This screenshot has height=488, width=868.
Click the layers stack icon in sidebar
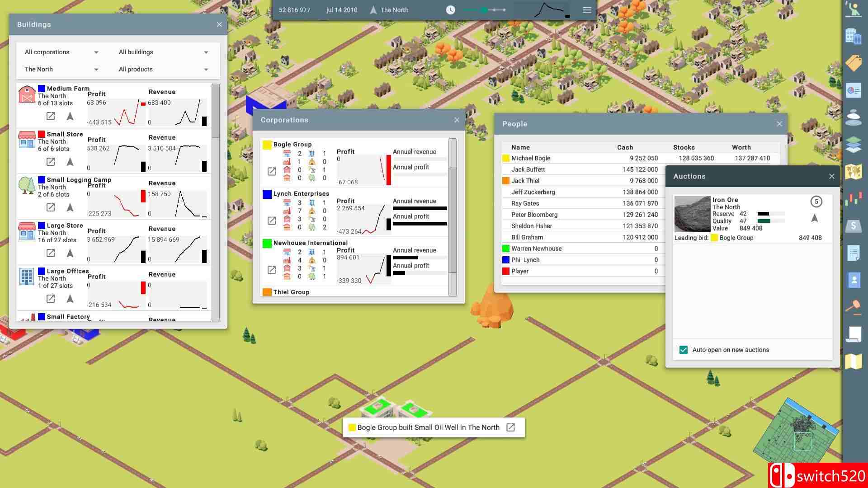[x=853, y=145]
